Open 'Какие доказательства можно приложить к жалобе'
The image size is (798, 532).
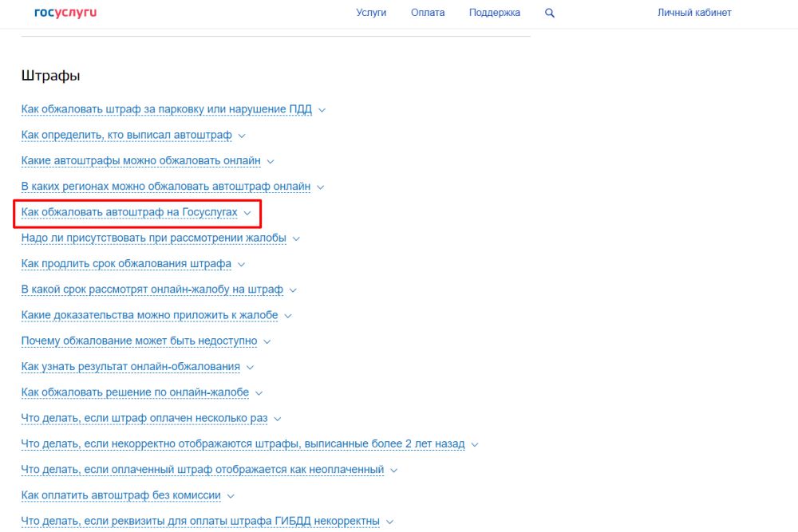pos(150,315)
